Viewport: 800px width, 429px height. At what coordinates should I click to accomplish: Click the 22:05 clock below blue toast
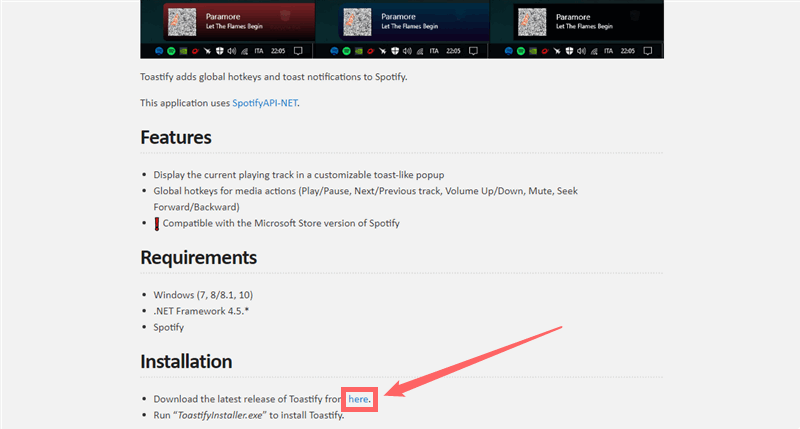pyautogui.click(x=453, y=51)
